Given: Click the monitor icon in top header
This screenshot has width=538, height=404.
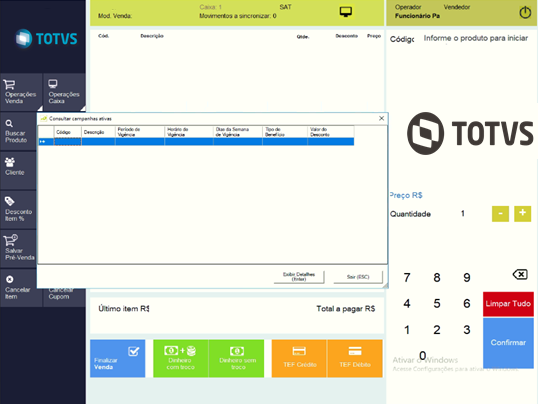Looking at the screenshot, I should (x=346, y=12).
